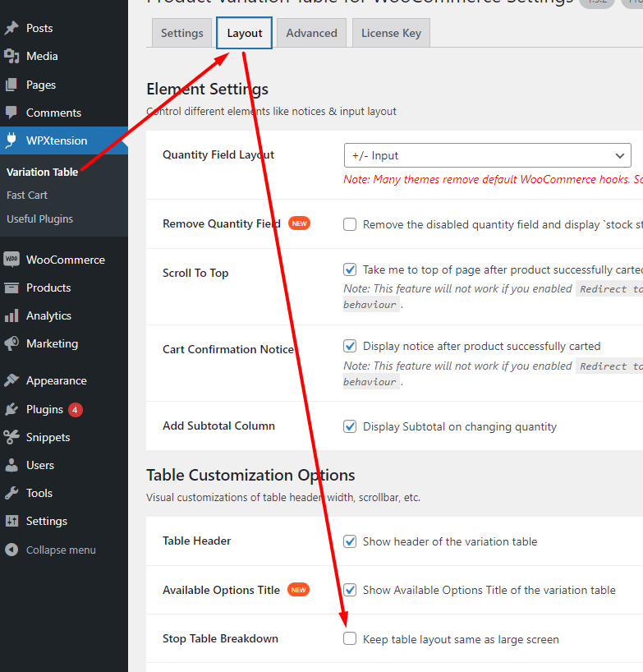The image size is (643, 672).
Task: Click the Media icon in sidebar
Action: 11,56
